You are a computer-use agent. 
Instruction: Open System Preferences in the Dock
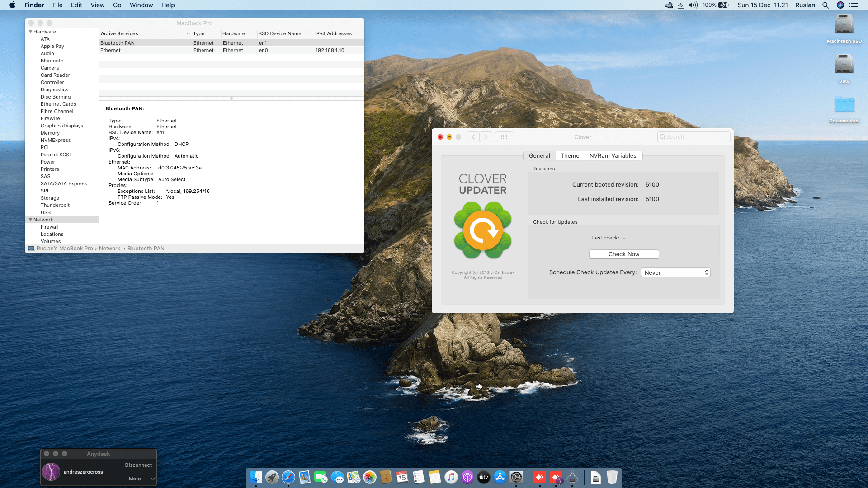click(x=516, y=477)
